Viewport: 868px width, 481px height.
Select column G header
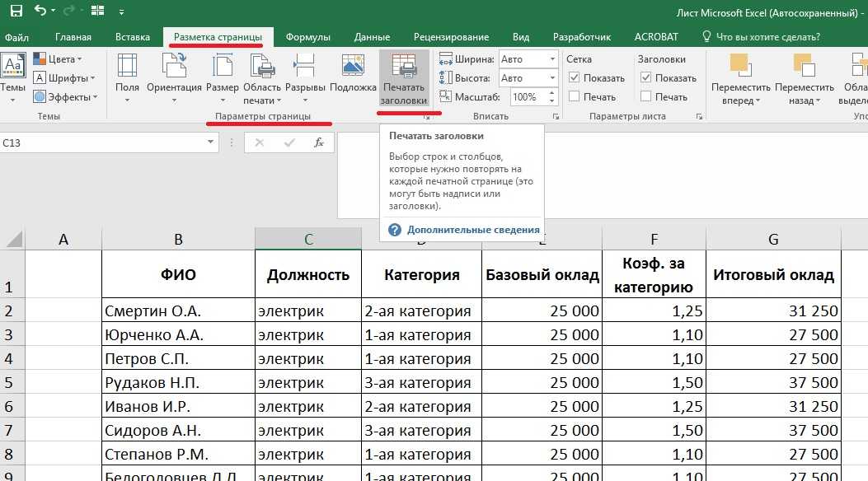point(773,239)
